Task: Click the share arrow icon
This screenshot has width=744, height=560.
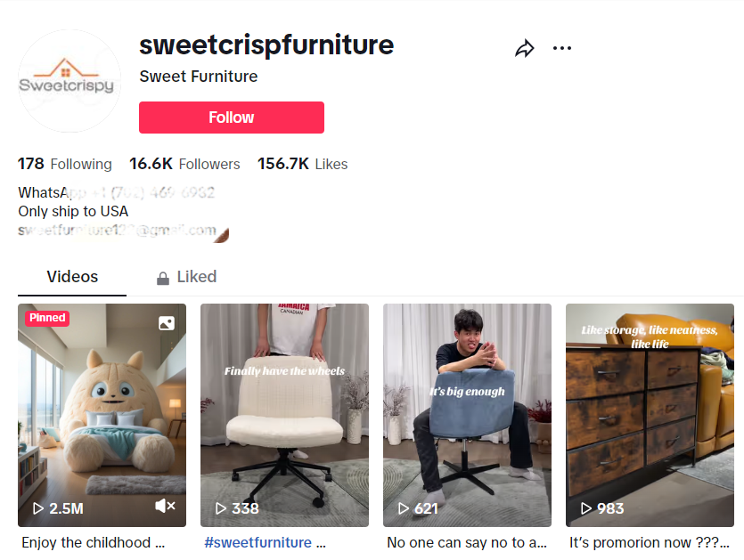Action: (x=525, y=49)
